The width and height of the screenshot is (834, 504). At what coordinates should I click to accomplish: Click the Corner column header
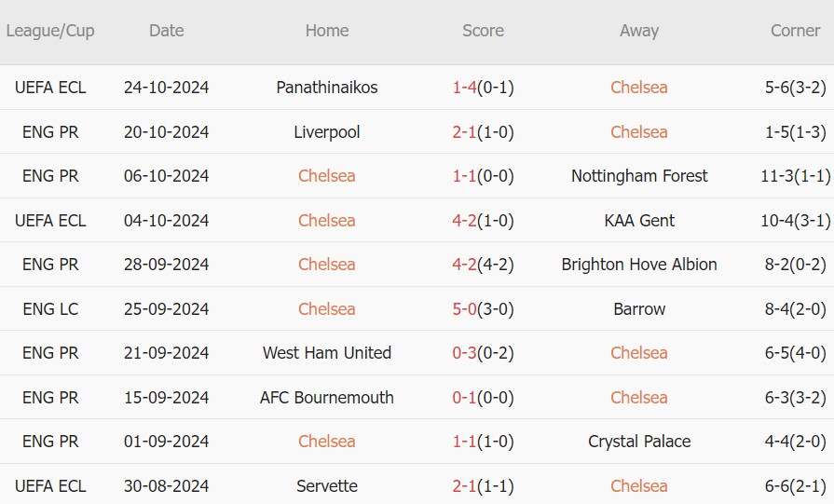[x=795, y=31]
